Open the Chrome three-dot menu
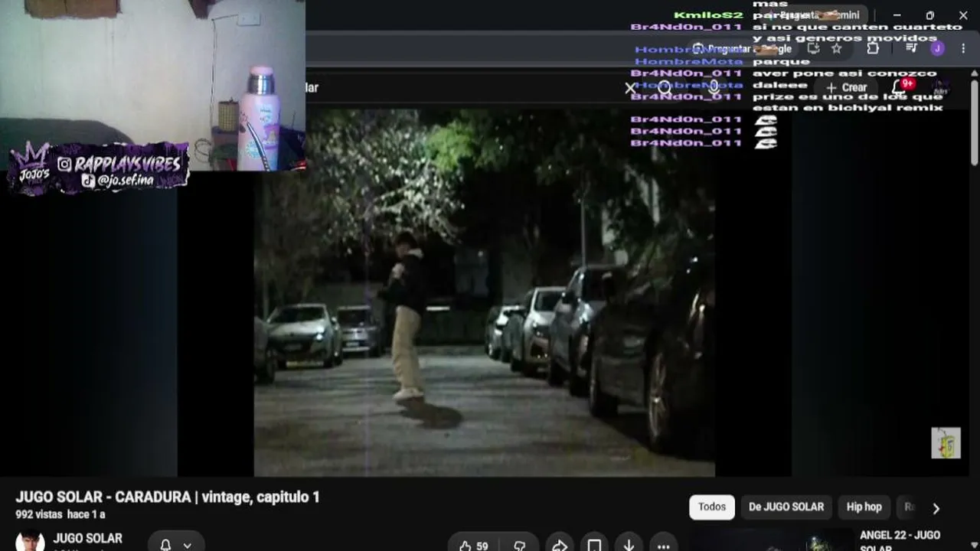 pos(962,48)
